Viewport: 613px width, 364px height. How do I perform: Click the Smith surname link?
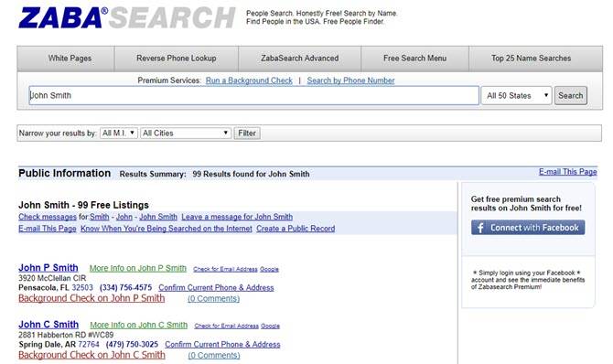pos(100,217)
